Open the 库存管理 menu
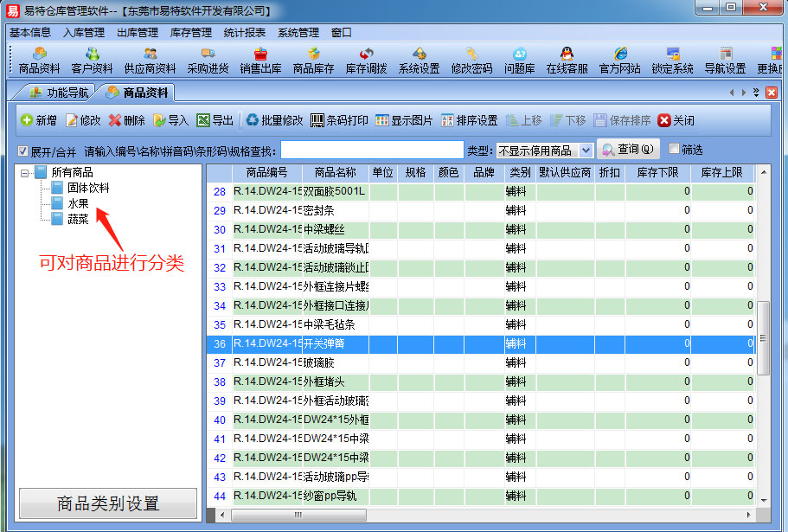 191,33
